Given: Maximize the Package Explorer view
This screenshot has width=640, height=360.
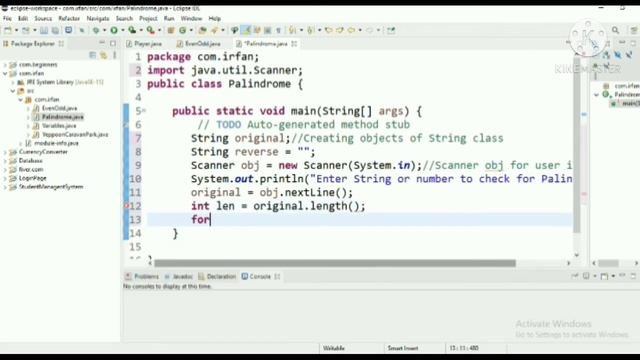Looking at the screenshot, I should [113, 43].
